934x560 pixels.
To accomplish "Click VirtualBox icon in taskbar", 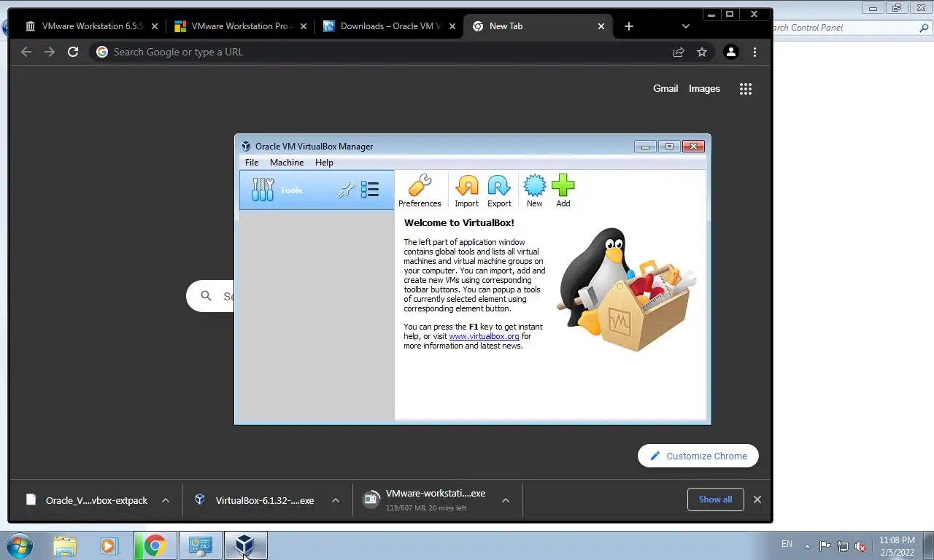I will point(245,545).
